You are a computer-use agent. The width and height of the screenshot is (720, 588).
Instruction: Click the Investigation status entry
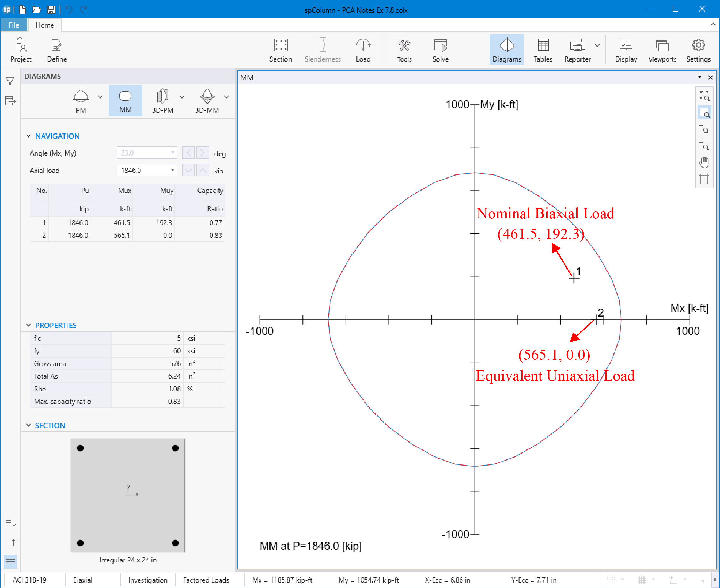point(148,580)
